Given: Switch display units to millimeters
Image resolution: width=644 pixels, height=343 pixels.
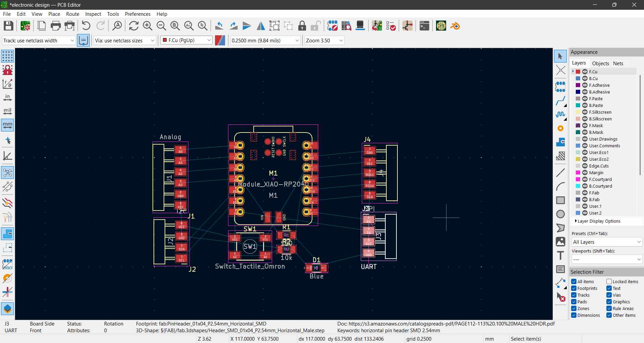Looking at the screenshot, I should 7,125.
